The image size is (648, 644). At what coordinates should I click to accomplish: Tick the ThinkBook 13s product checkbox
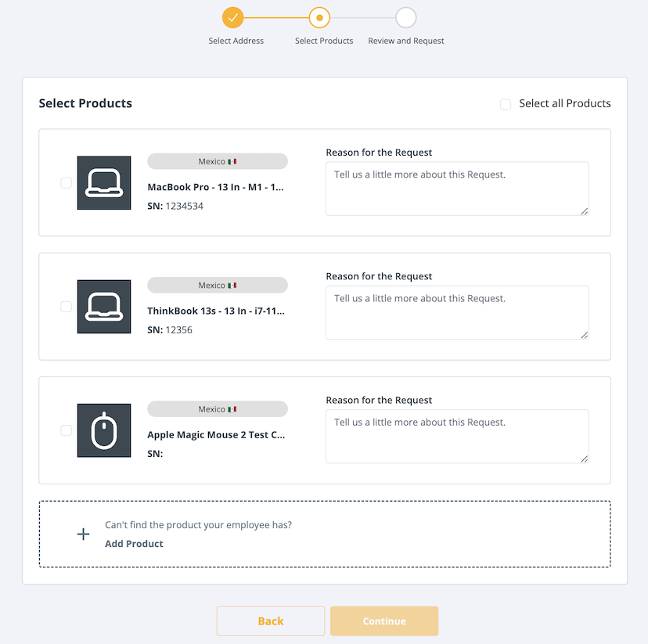pos(67,307)
